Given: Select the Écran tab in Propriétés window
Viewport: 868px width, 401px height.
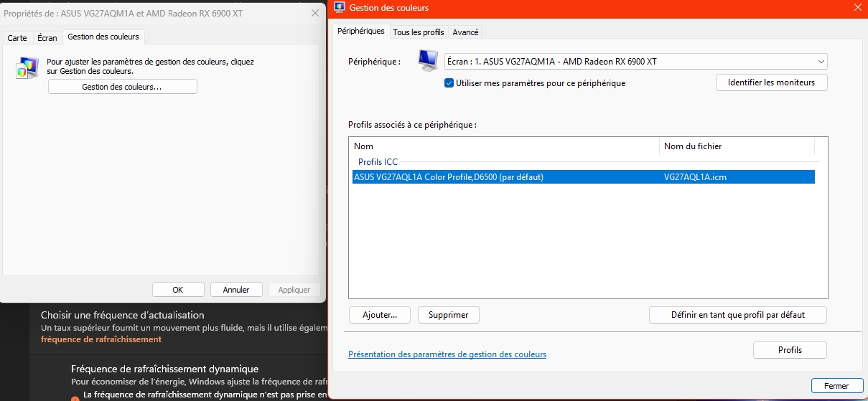Looking at the screenshot, I should (x=47, y=38).
